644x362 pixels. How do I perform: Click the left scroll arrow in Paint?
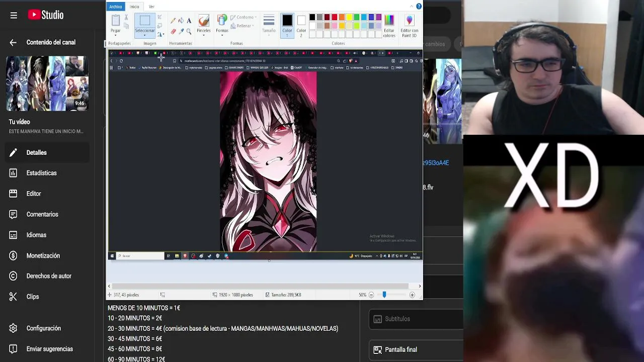[x=109, y=286]
